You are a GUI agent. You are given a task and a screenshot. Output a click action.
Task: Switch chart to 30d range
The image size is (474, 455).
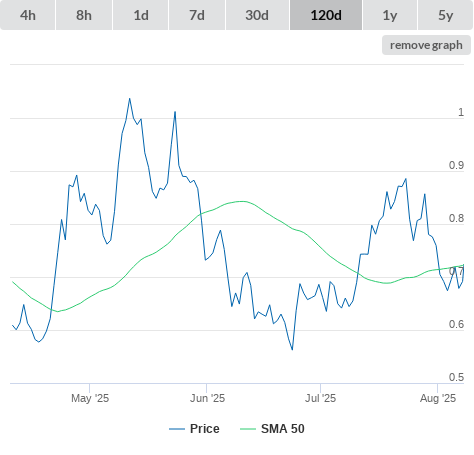(257, 15)
